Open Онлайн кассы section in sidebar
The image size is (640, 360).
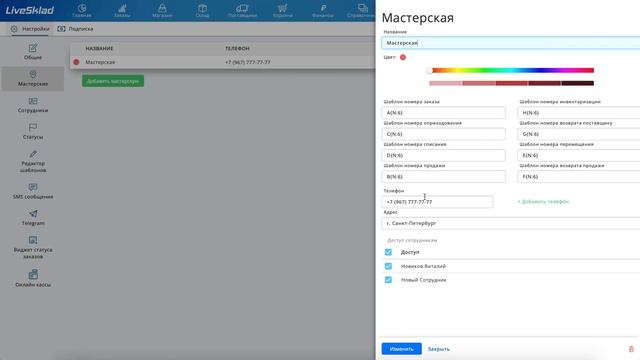click(x=33, y=278)
